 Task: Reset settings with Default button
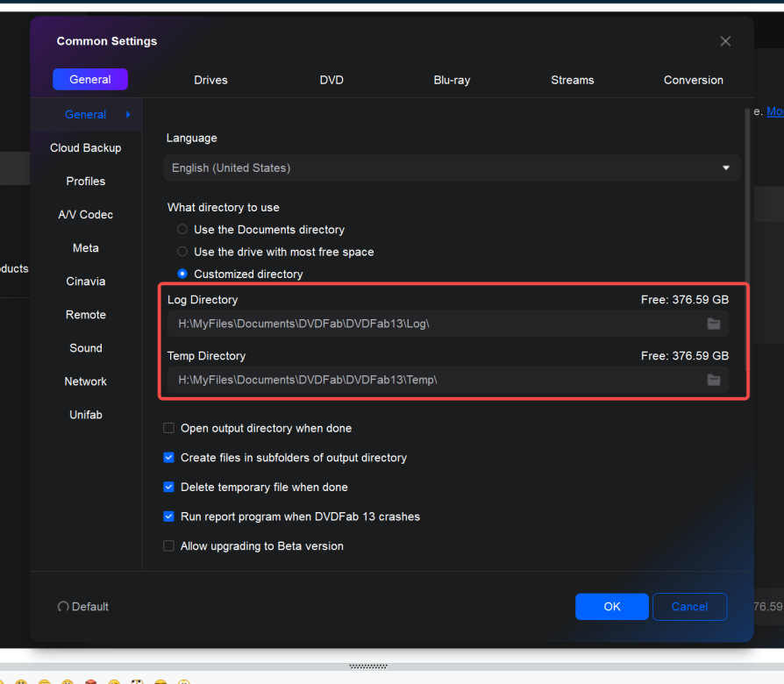coord(83,607)
